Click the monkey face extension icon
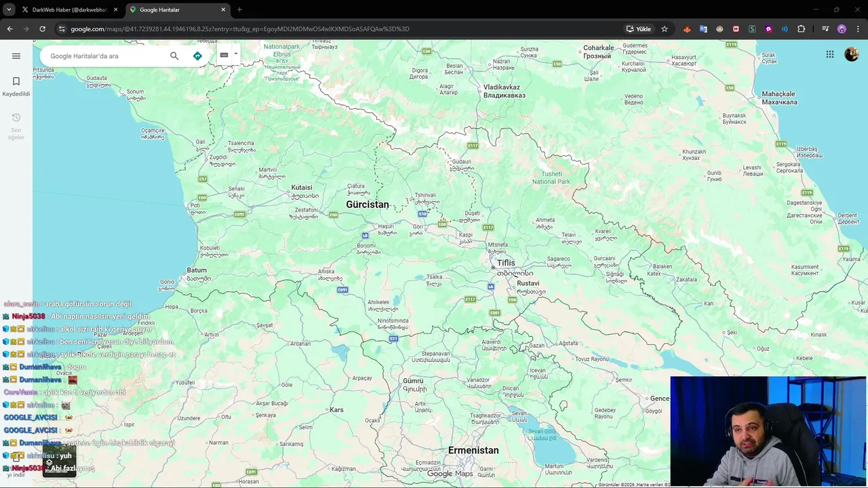Viewport: 868px width, 488px height. 719,28
